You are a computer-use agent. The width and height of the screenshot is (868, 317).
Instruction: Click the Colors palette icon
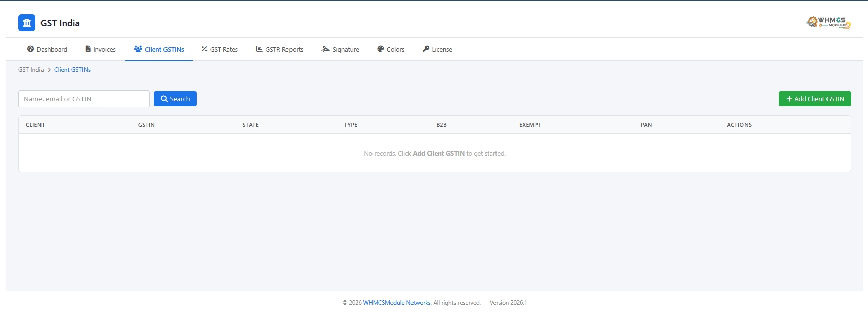click(381, 49)
